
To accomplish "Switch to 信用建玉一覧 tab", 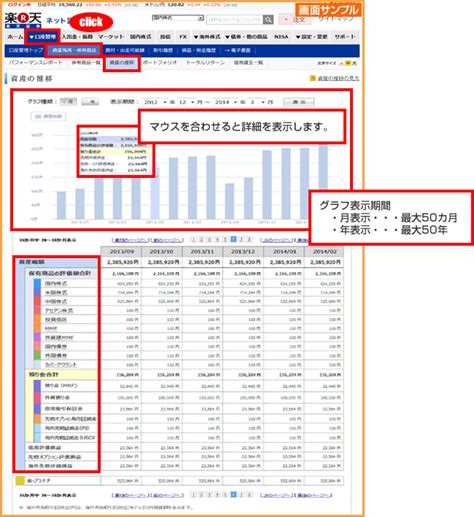I will pos(248,63).
